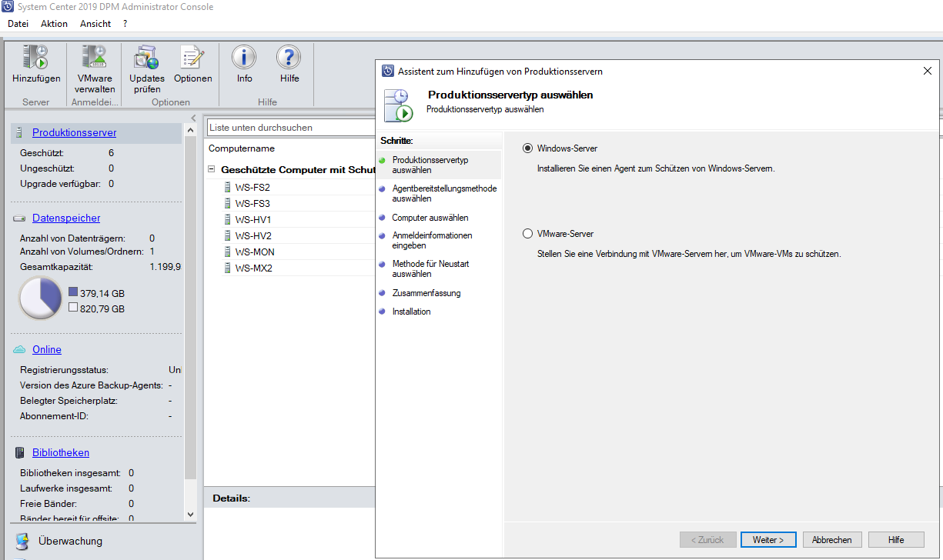Open the Datei menu
The image size is (943, 560).
point(18,24)
